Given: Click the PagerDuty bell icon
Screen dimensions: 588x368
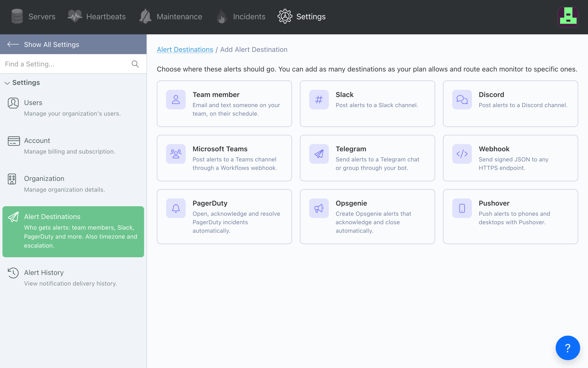Looking at the screenshot, I should point(176,208).
